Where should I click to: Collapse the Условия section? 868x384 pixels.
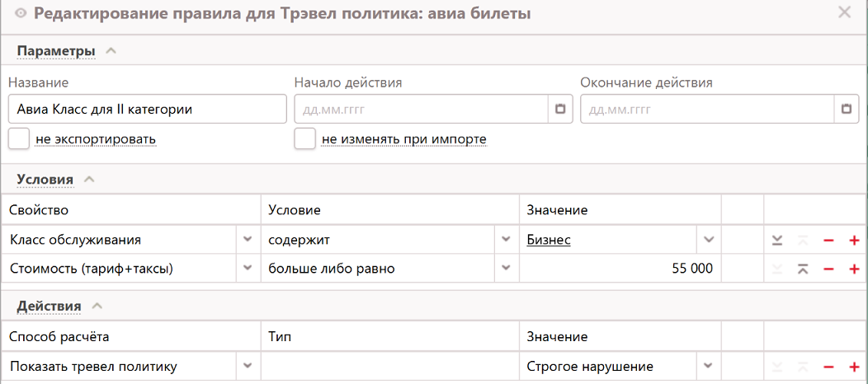pos(89,179)
